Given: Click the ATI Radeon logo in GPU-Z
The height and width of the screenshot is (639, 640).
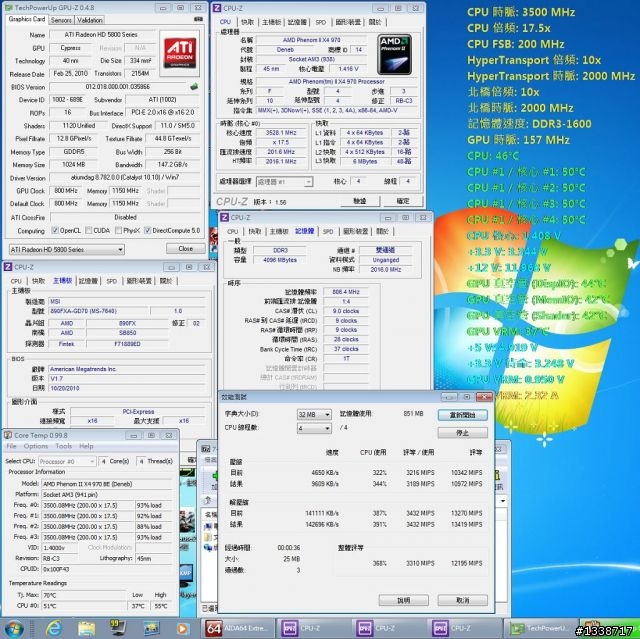Looking at the screenshot, I should tap(180, 53).
